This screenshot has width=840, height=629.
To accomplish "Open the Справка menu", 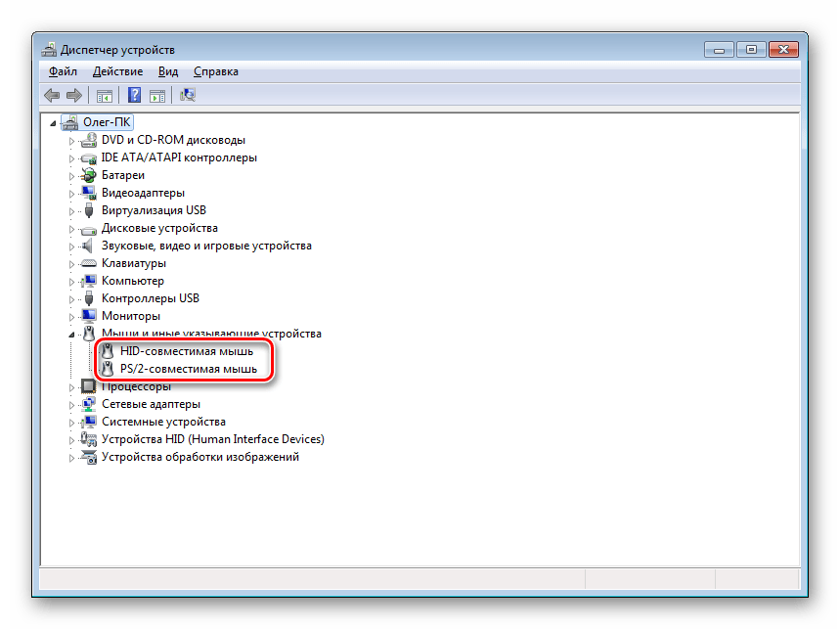I will coord(216,71).
